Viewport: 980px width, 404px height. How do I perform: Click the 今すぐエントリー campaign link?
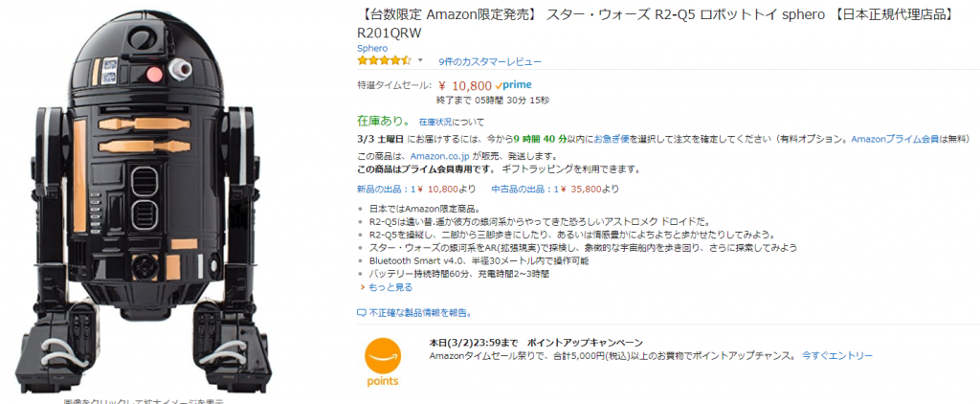pyautogui.click(x=837, y=355)
